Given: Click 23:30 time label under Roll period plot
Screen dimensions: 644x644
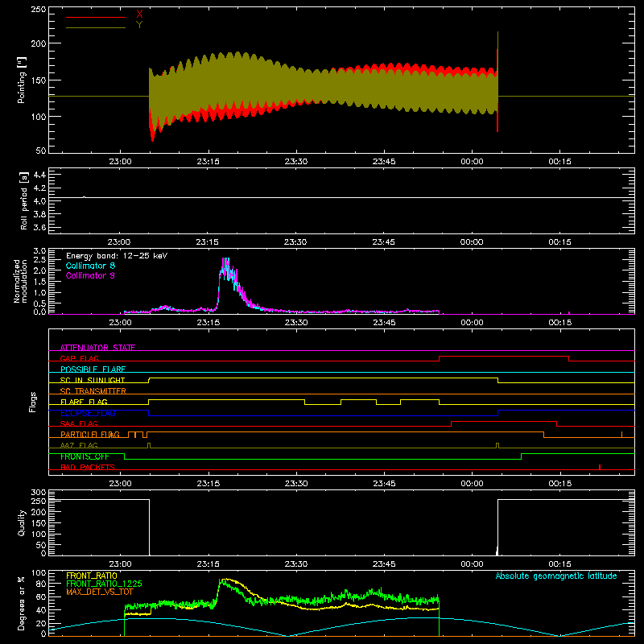Looking at the screenshot, I should coord(295,242).
